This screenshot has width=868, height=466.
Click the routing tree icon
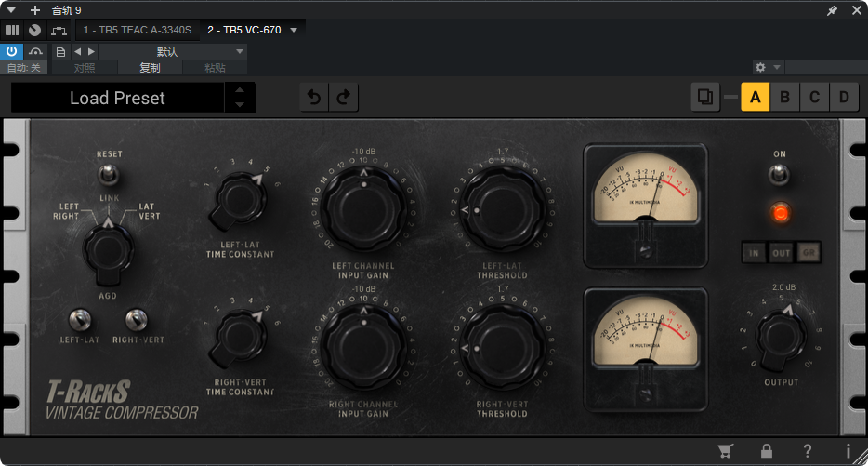[59, 30]
